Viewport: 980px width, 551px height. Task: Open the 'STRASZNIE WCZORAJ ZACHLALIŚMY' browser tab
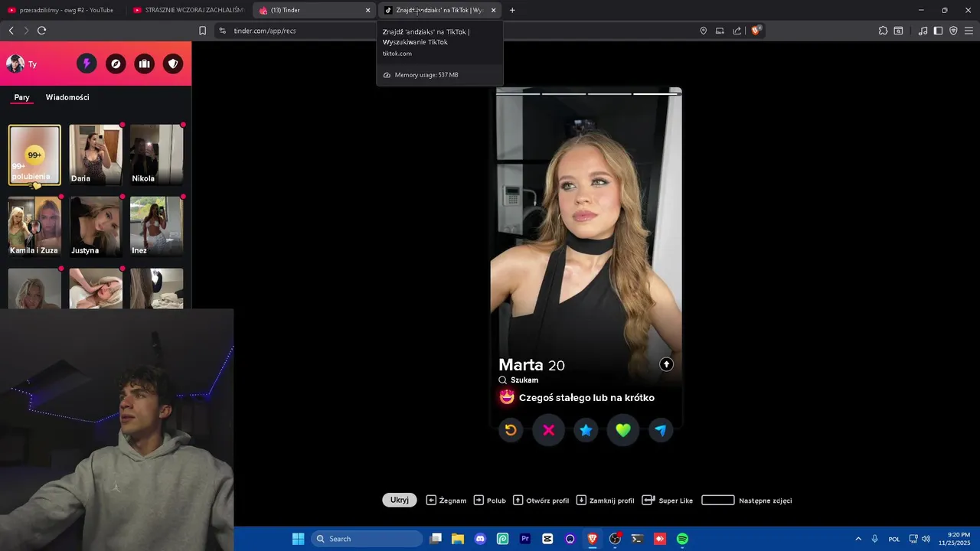(188, 10)
